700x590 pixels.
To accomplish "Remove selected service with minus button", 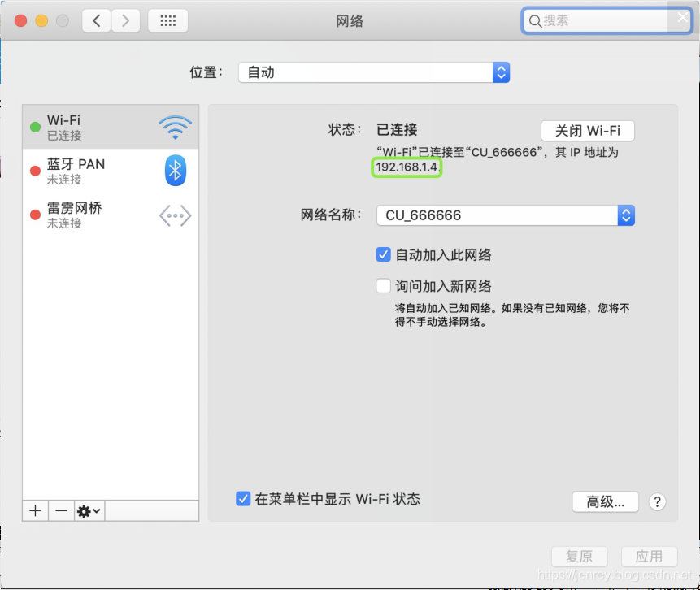I will [x=61, y=510].
